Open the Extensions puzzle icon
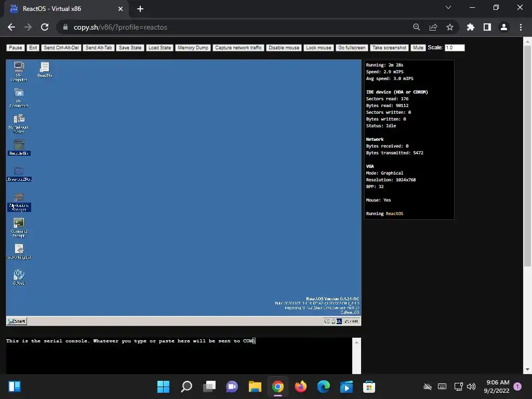 tap(471, 27)
